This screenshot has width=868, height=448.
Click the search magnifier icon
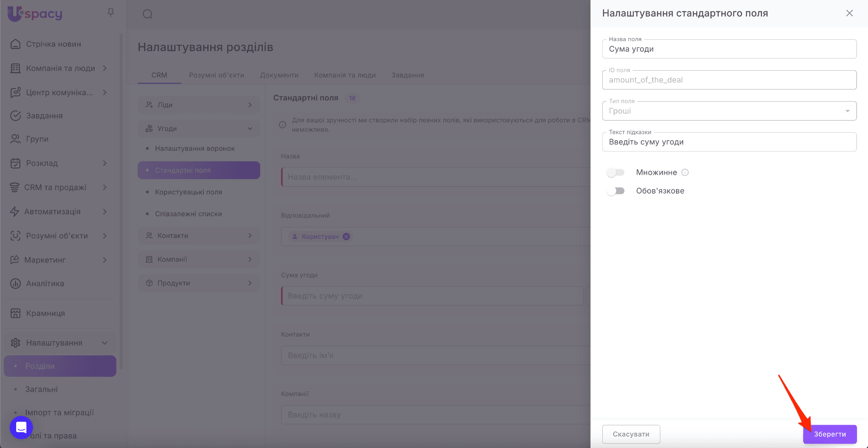coord(147,14)
